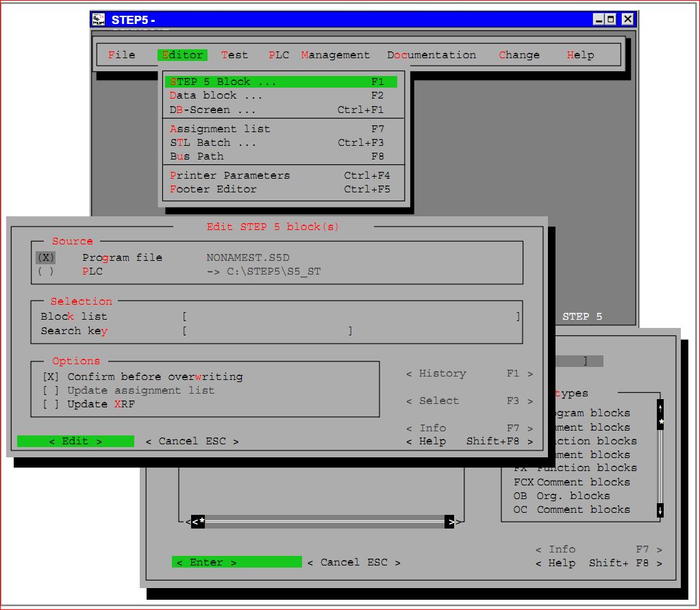The width and height of the screenshot is (700, 610).
Task: Click Cancel ESC in the background dialog
Action: [x=353, y=562]
